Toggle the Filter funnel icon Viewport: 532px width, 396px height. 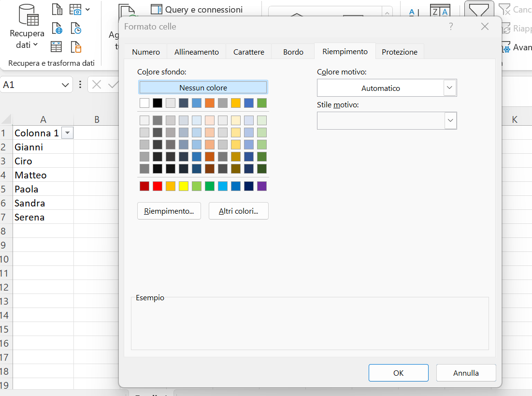(479, 10)
